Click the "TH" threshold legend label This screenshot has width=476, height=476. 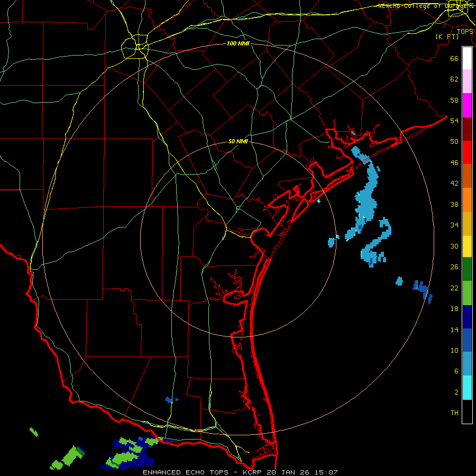(454, 413)
